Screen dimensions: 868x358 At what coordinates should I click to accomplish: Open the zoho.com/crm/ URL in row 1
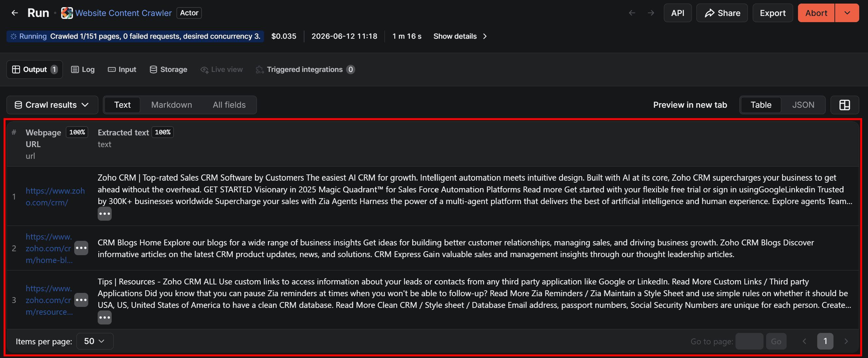click(x=55, y=196)
